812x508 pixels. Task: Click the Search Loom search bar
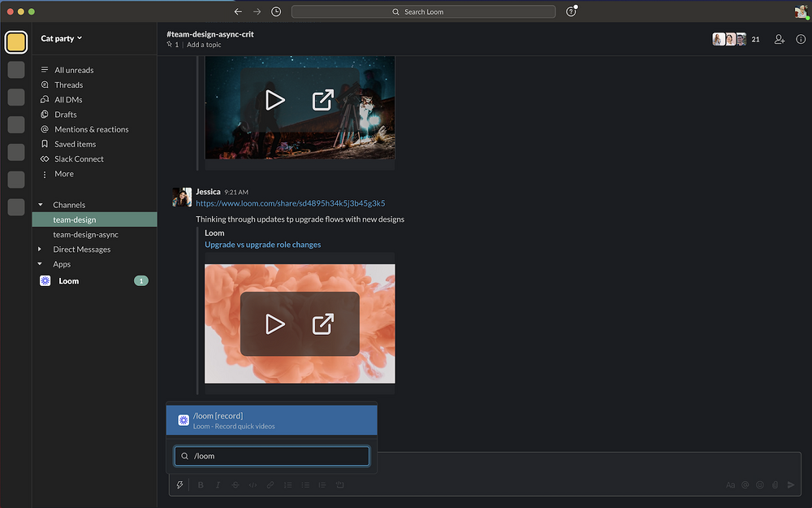(423, 11)
